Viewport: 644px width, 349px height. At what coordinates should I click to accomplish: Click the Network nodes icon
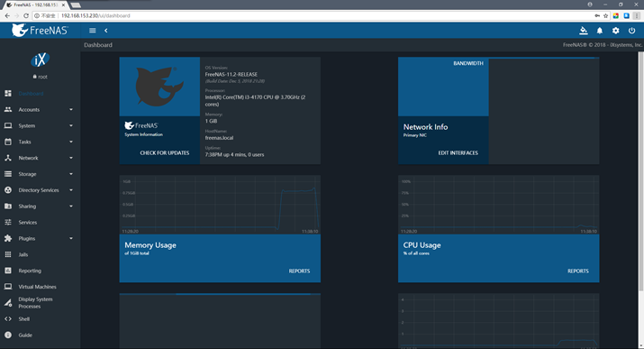8,158
